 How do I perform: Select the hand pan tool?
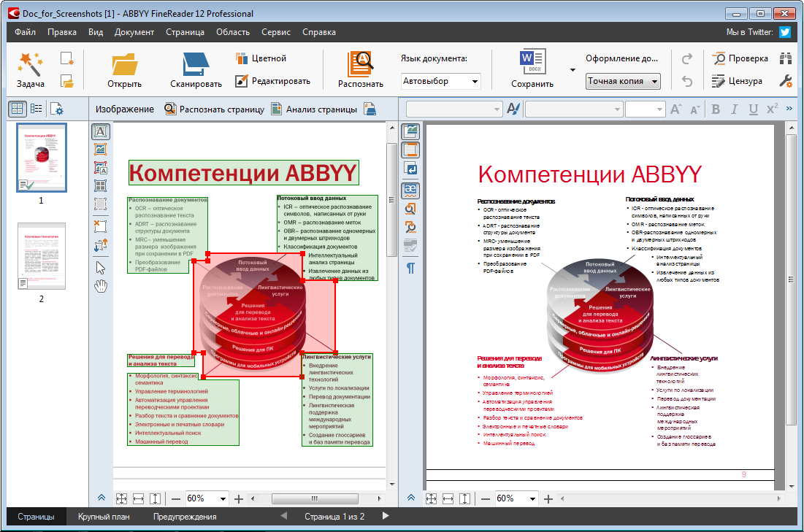101,287
